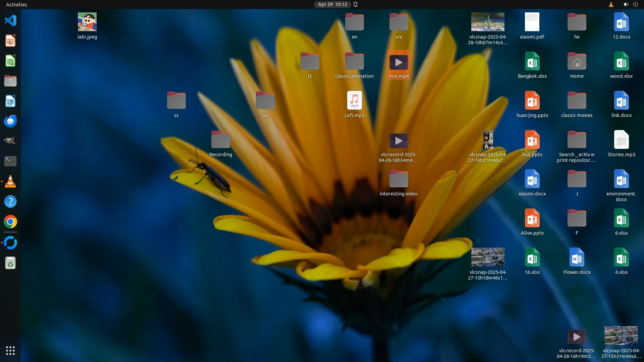Show Applications grid button
644x362 pixels.
[10, 351]
